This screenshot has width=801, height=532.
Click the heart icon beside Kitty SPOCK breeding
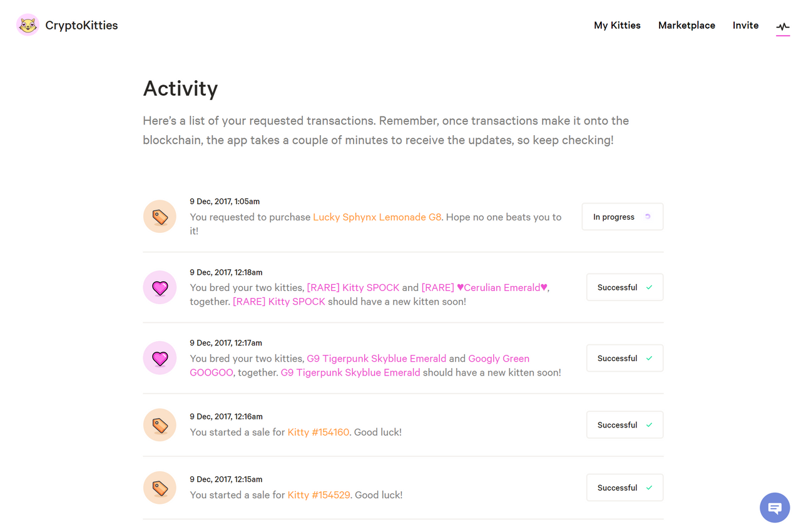click(160, 287)
